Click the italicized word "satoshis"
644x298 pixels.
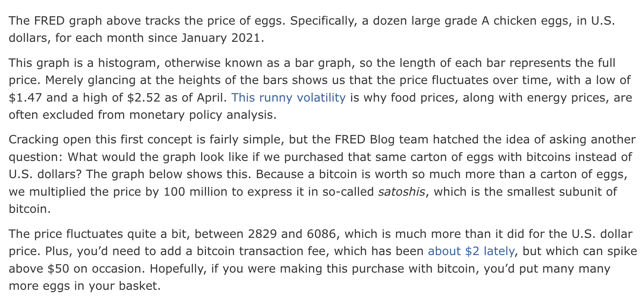[401, 192]
